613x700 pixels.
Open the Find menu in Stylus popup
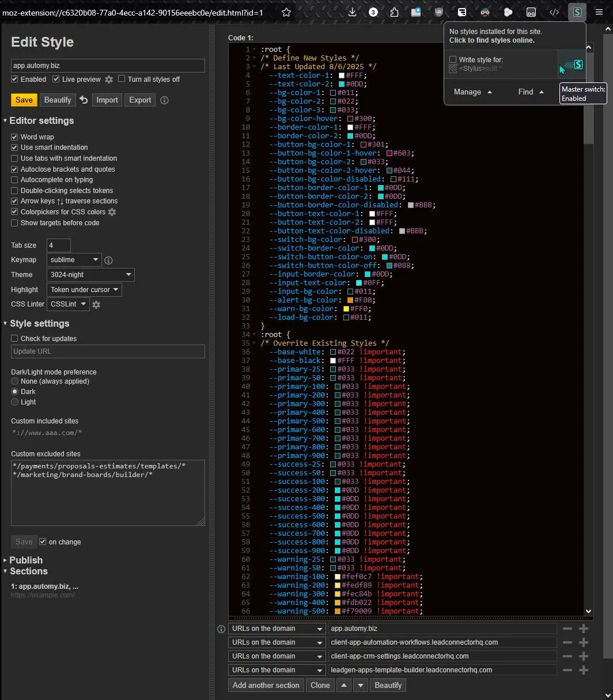(531, 92)
